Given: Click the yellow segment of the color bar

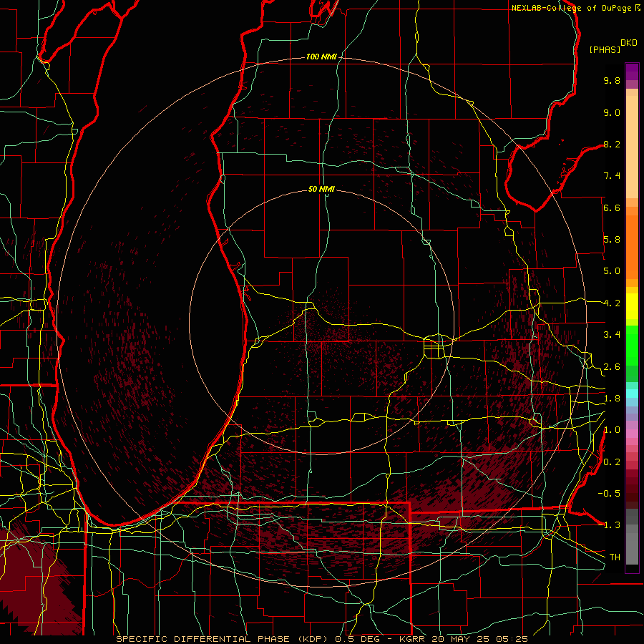Looking at the screenshot, I should 632,306.
